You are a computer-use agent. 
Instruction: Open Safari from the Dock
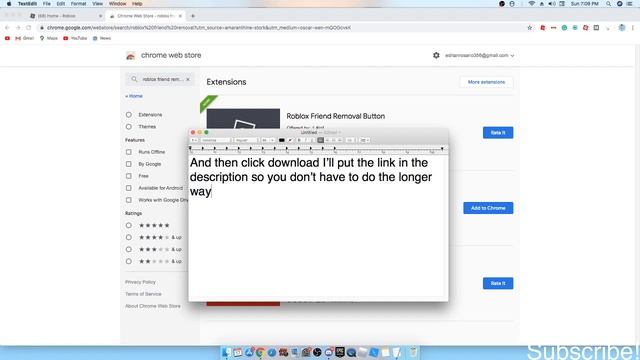pyautogui.click(x=271, y=352)
